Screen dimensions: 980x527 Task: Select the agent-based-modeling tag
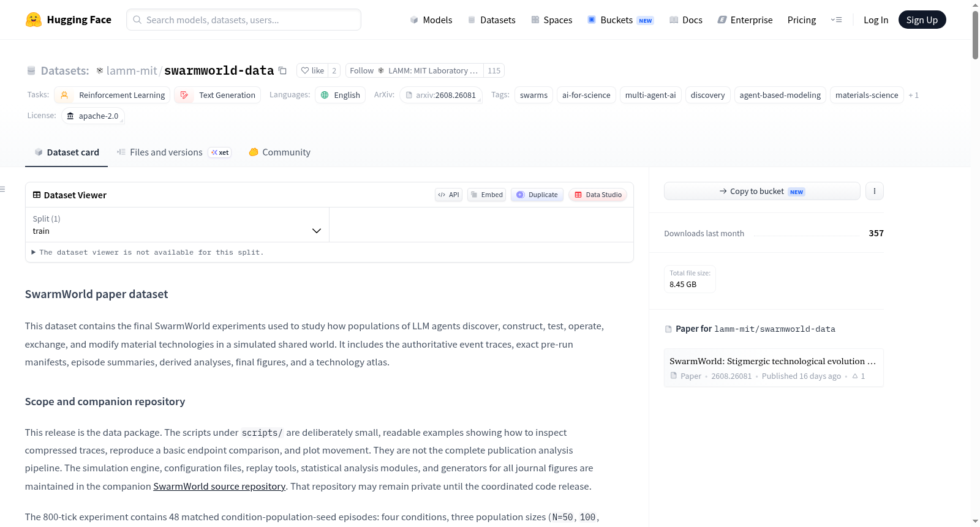coord(780,95)
